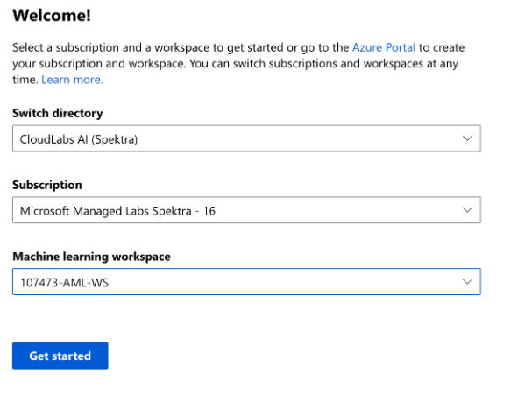Image resolution: width=532 pixels, height=402 pixels.
Task: Click chevron arrow of Subscription field
Action: point(467,210)
